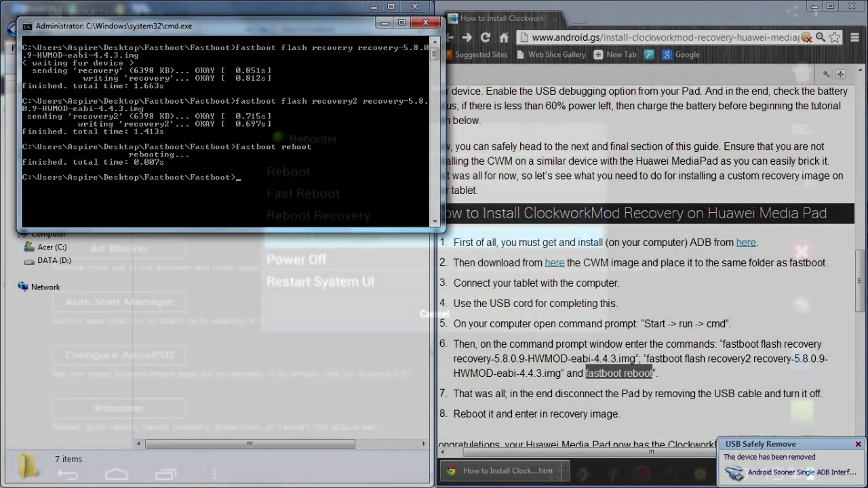Select the 'How to Install Clockwork' browser tab
868x488 pixels.
[x=502, y=18]
